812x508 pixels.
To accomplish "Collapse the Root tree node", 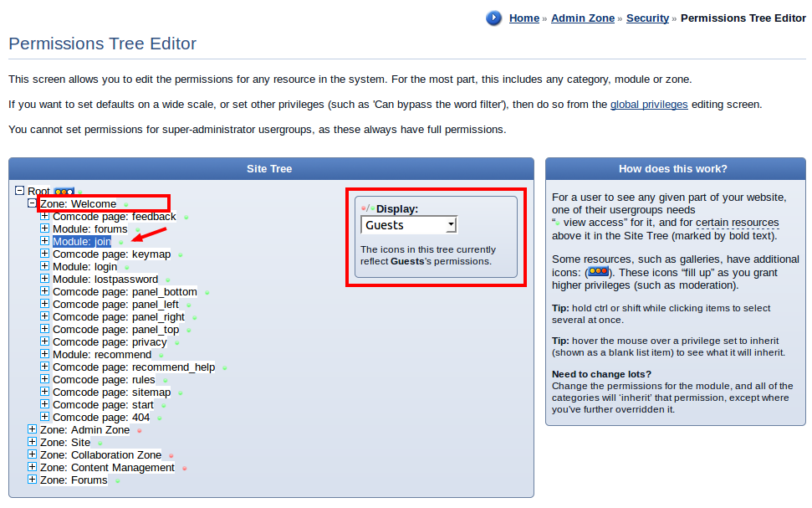I will click(x=20, y=191).
